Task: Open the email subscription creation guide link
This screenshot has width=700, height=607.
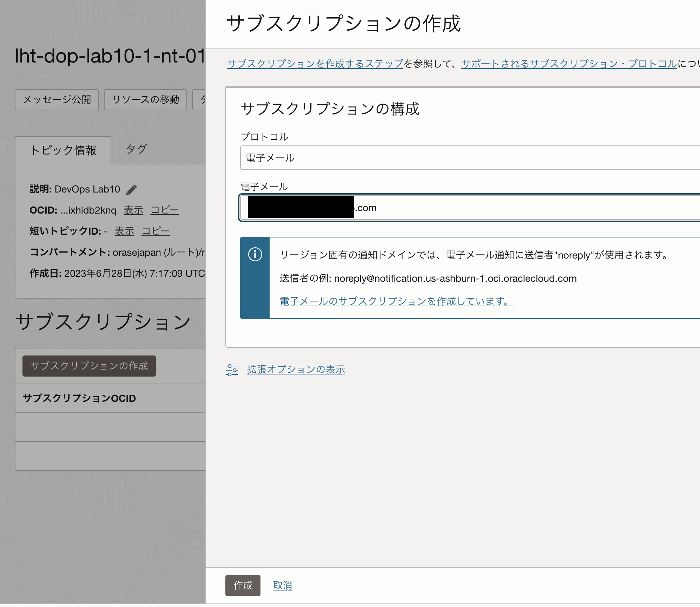Action: pos(395,301)
